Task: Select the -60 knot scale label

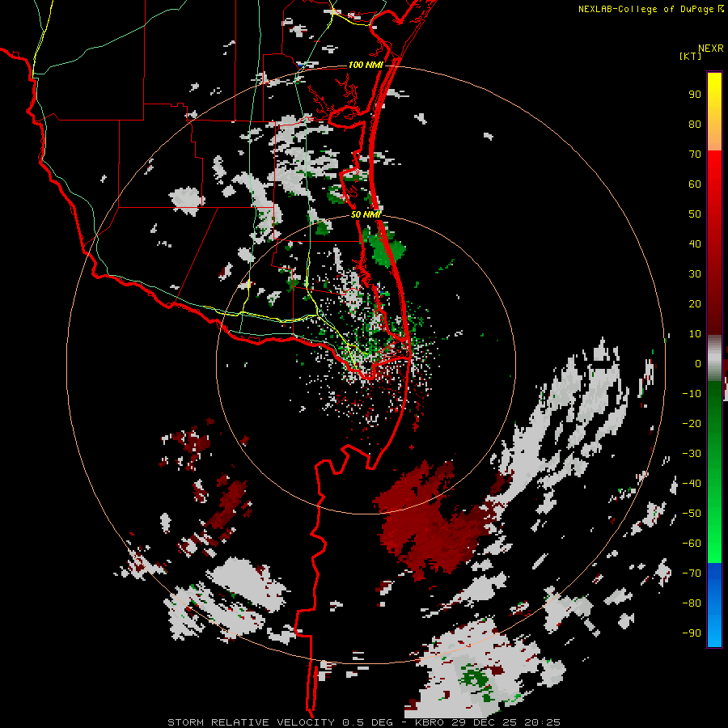Action: click(692, 544)
